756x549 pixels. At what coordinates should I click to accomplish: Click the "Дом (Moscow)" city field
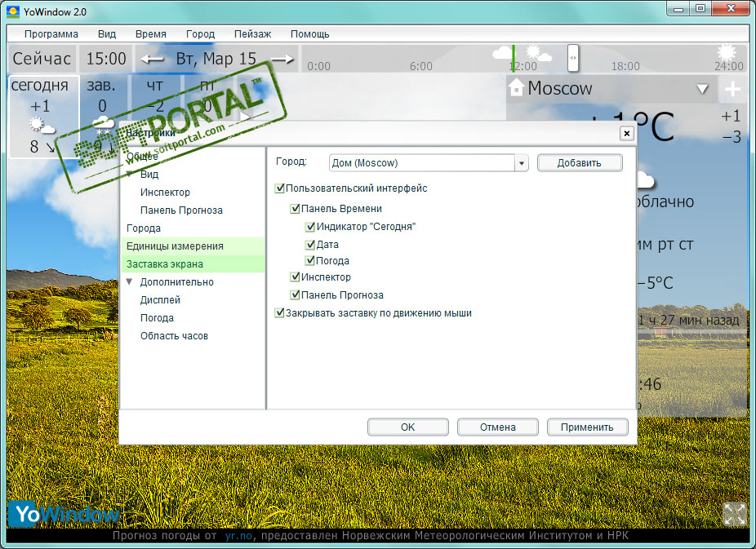(422, 163)
